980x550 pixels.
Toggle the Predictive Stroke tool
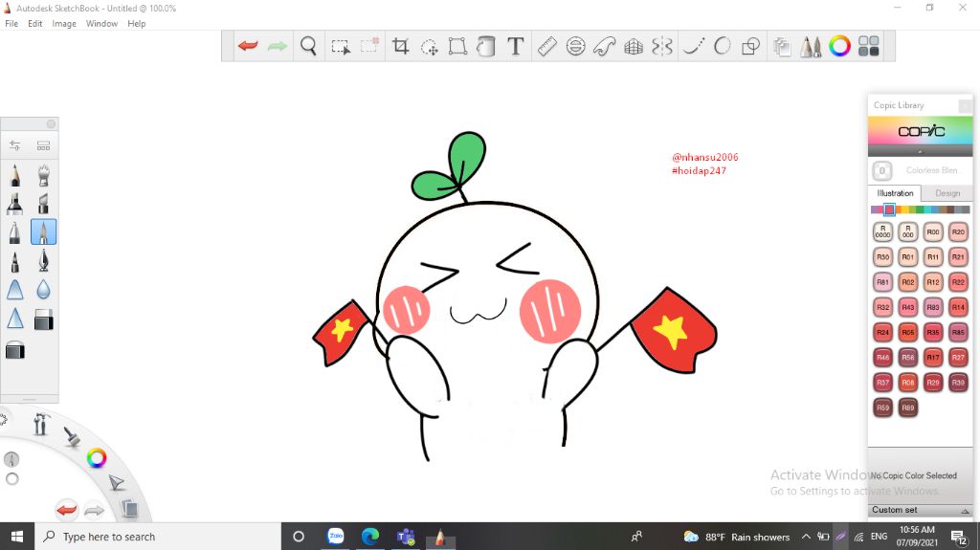722,46
